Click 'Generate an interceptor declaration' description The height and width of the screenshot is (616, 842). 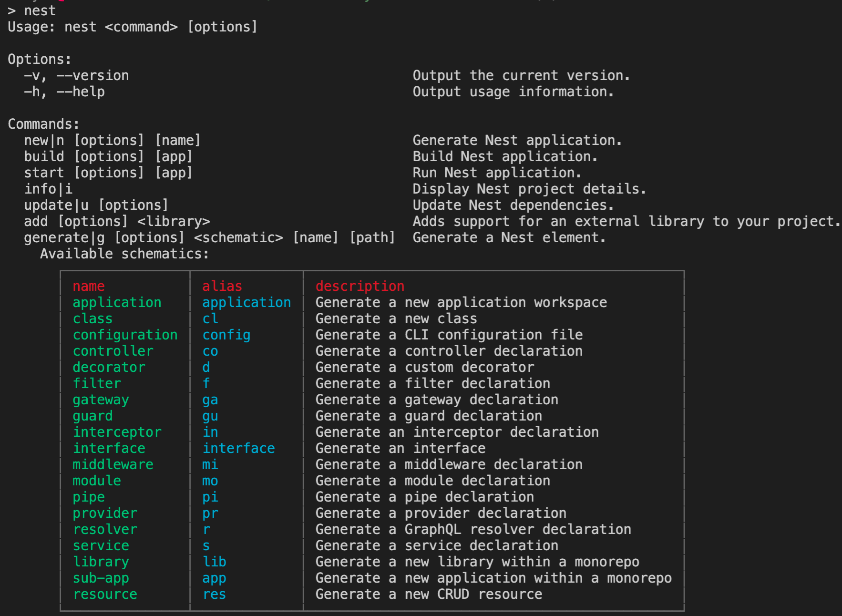pyautogui.click(x=457, y=432)
